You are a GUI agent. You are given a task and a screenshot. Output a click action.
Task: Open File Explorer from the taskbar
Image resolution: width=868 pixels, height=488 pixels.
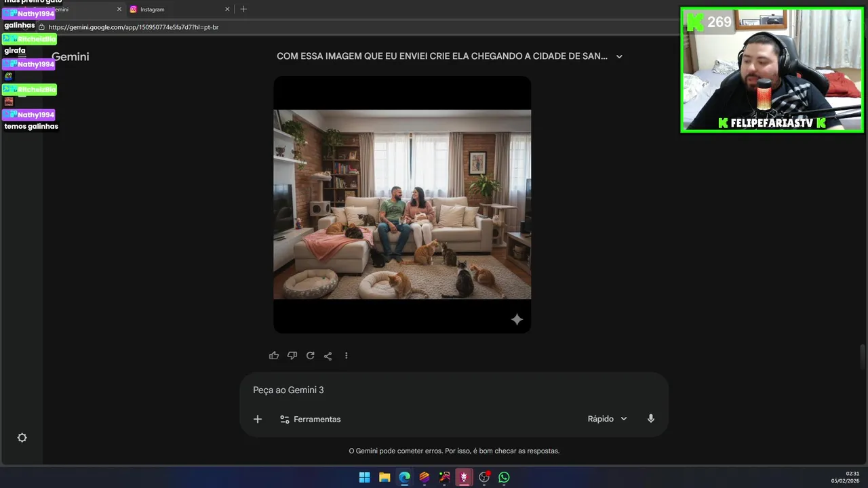pos(384,477)
